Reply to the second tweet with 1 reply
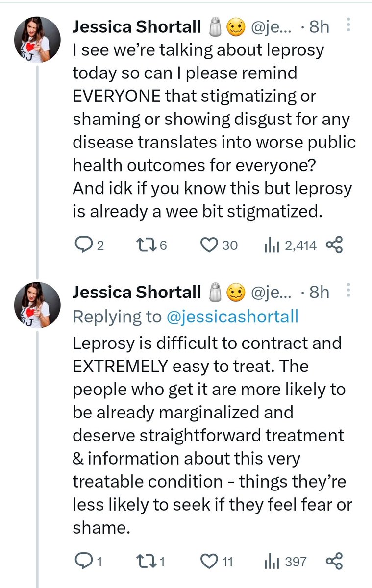The height and width of the screenshot is (588, 372). click(87, 561)
